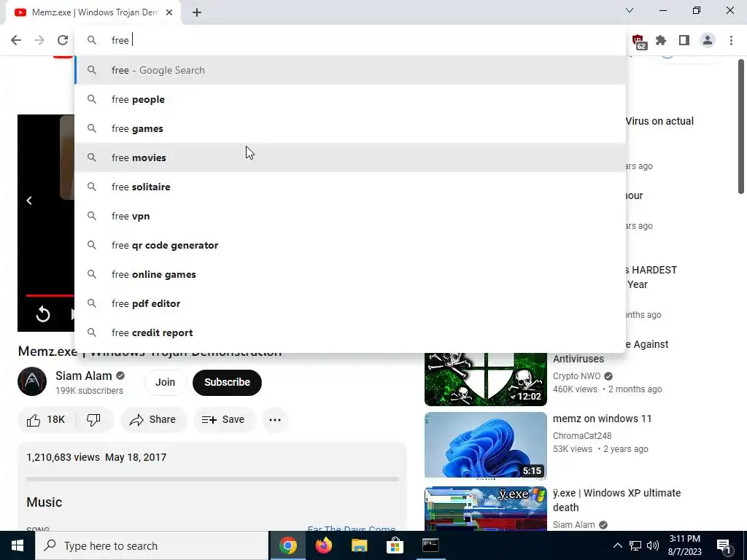Choose the 'free pdf editor' suggestion
Viewport: 747px width, 560px height.
[350, 303]
